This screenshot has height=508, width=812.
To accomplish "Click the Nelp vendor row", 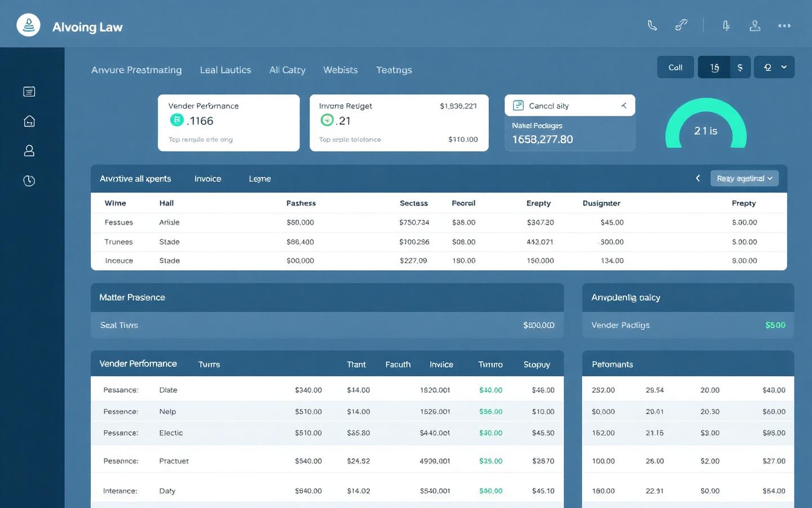I will tap(327, 411).
